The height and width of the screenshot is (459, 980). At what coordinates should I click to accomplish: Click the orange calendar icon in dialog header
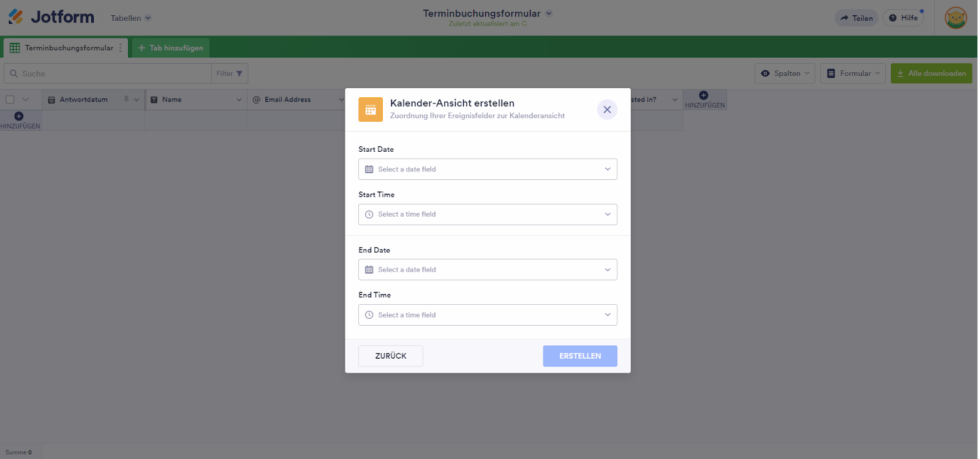click(371, 110)
